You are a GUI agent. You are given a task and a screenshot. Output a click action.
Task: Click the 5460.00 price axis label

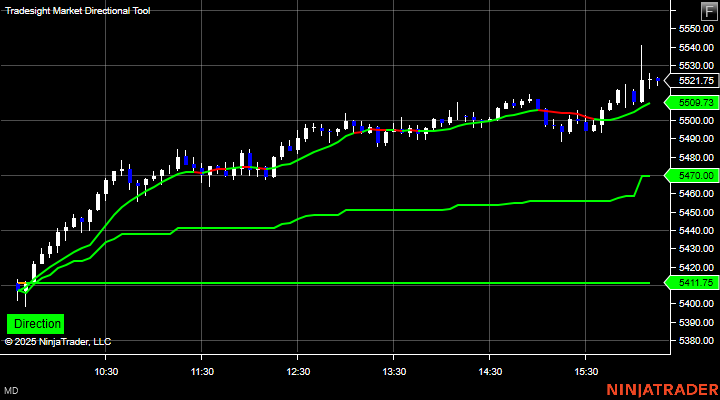pos(696,194)
